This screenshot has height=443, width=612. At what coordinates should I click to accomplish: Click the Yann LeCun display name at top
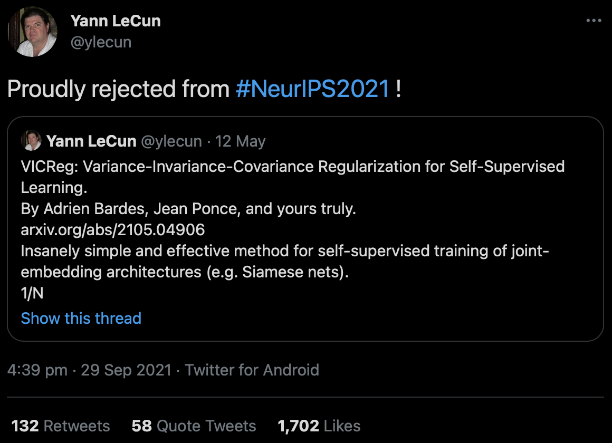pos(116,21)
